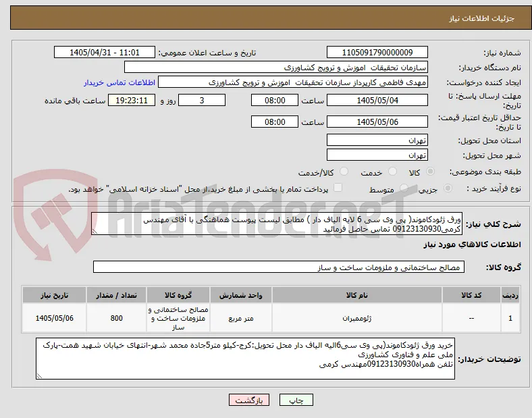The height and width of the screenshot is (418, 532).
Task: Click the table date cell 1405/05/06
Action: [x=54, y=318]
